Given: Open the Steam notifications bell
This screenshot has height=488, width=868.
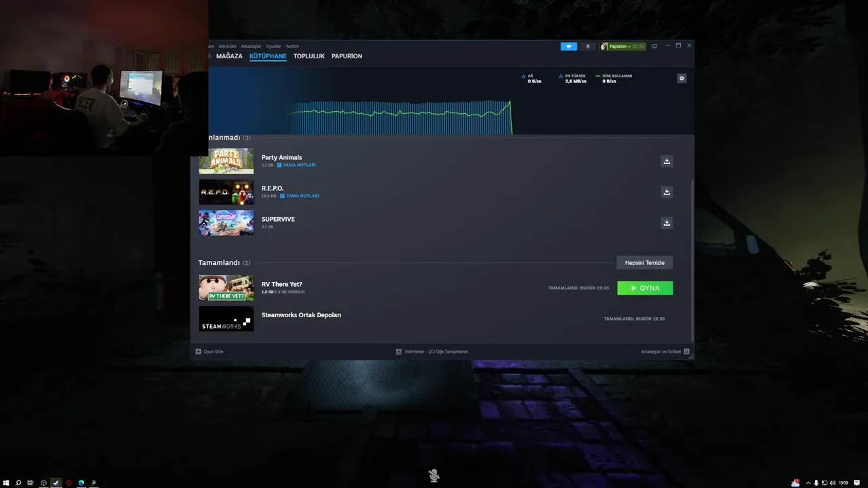Looking at the screenshot, I should coord(587,46).
